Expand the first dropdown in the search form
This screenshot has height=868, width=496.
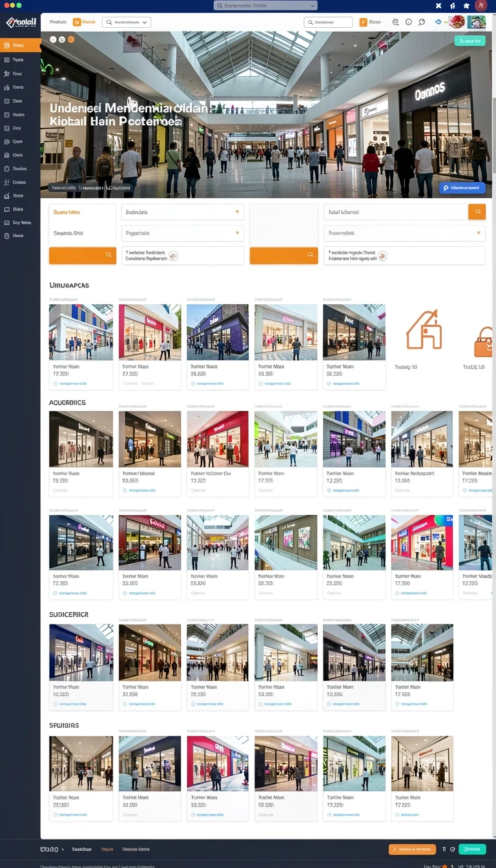pyautogui.click(x=183, y=212)
